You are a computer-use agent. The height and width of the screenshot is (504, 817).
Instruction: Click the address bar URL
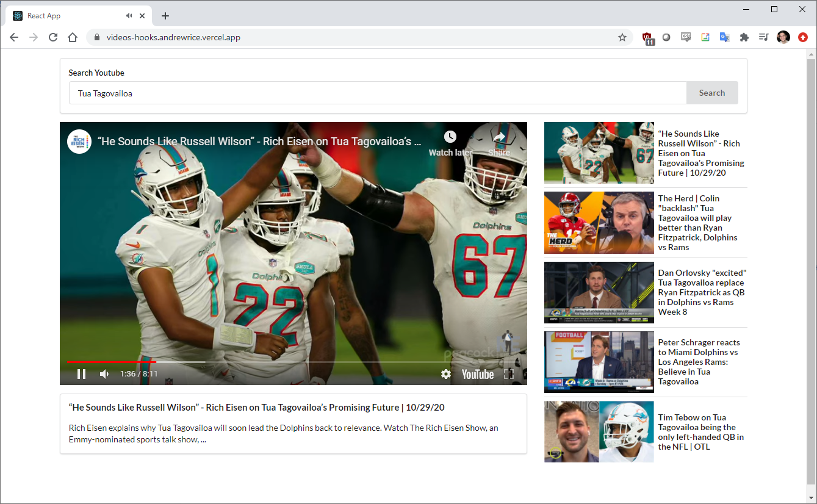(x=173, y=37)
